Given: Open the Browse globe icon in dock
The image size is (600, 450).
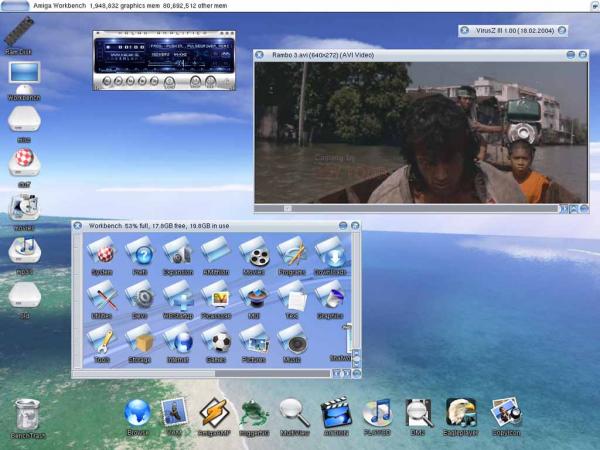Looking at the screenshot, I should 137,417.
